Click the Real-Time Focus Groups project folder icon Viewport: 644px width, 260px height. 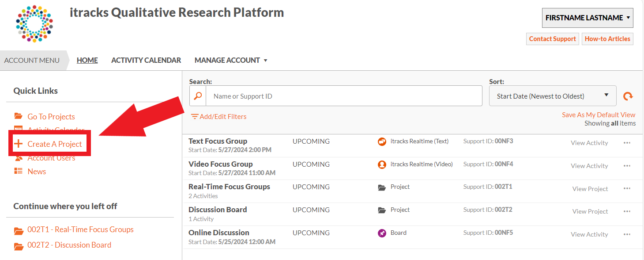[x=382, y=187]
